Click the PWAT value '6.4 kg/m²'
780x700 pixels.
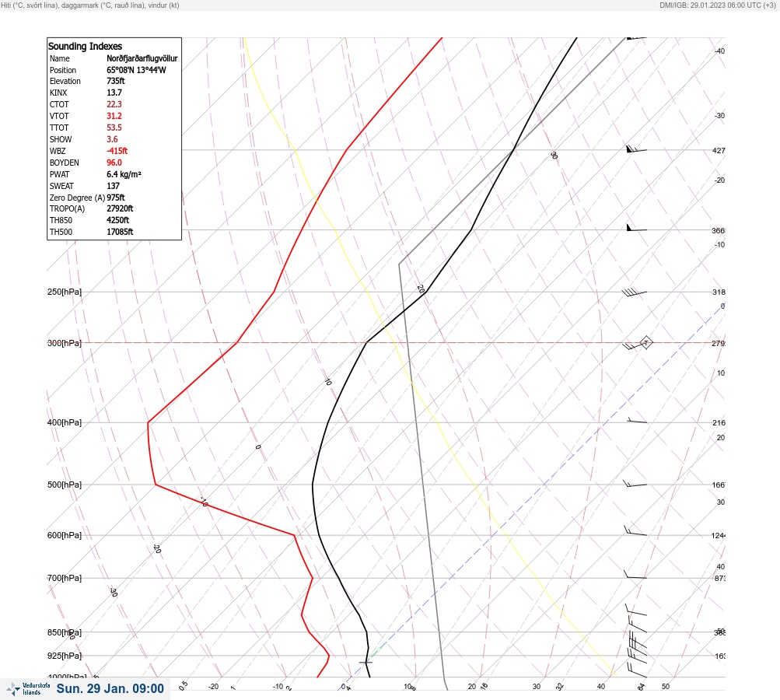tap(124, 174)
